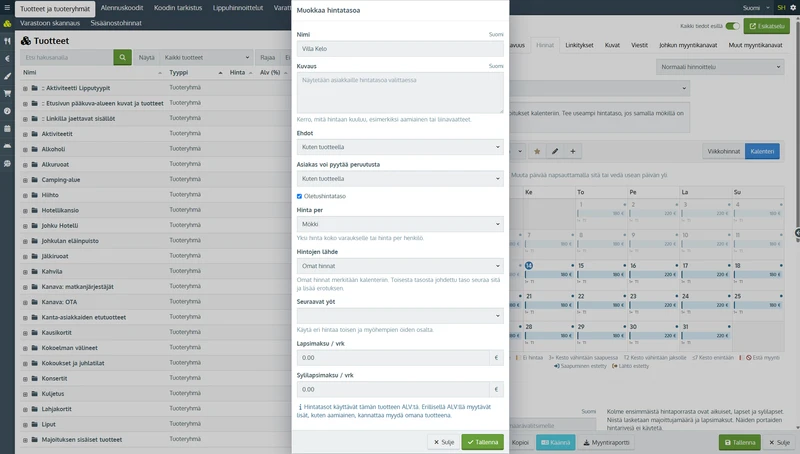
Task: Click the Nimi field containing Villa Kelo
Action: pyautogui.click(x=400, y=49)
